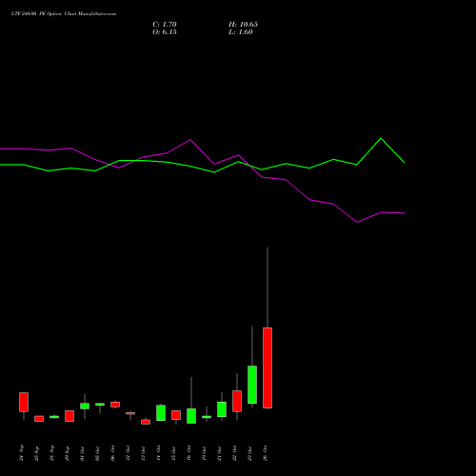Click the green indicator line's highest peak

tap(381, 138)
